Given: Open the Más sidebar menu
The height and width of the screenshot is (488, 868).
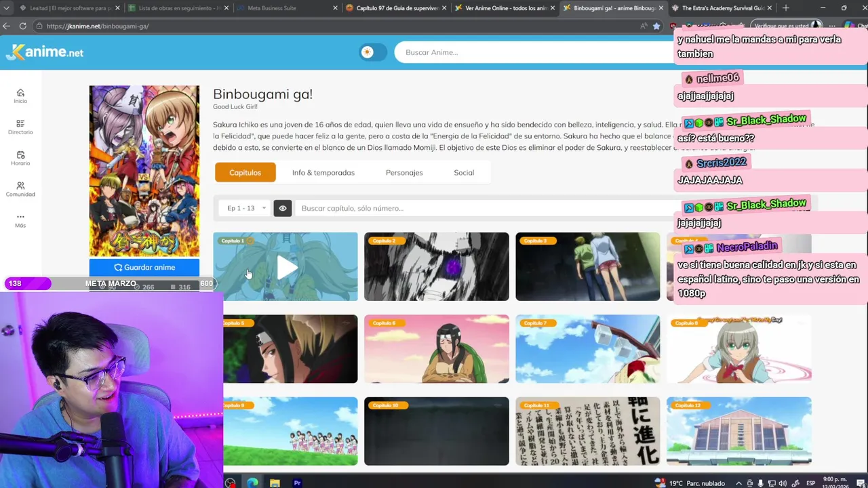Looking at the screenshot, I should 20,221.
